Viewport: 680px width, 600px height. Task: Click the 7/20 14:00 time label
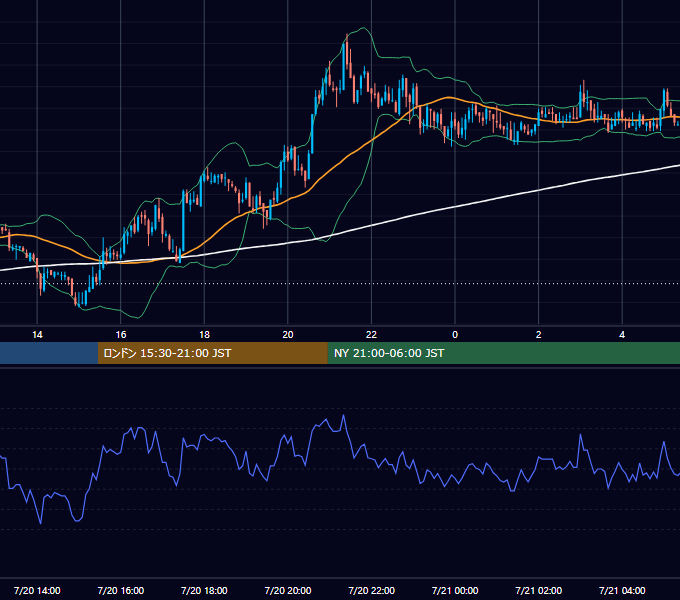(x=37, y=590)
